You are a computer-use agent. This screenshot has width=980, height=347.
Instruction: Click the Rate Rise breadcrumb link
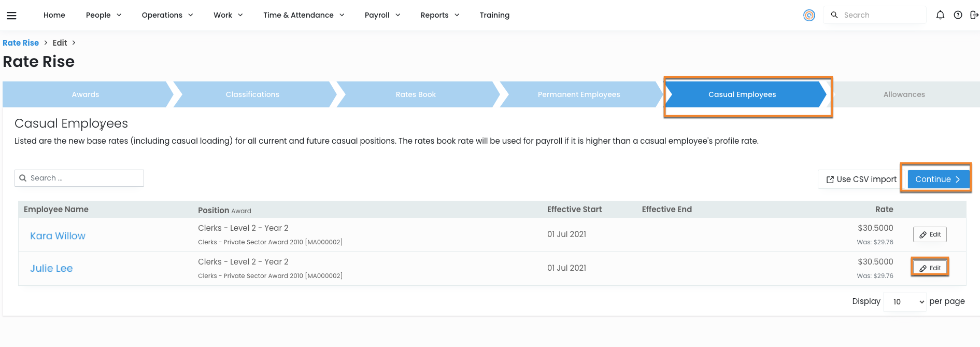(x=21, y=43)
